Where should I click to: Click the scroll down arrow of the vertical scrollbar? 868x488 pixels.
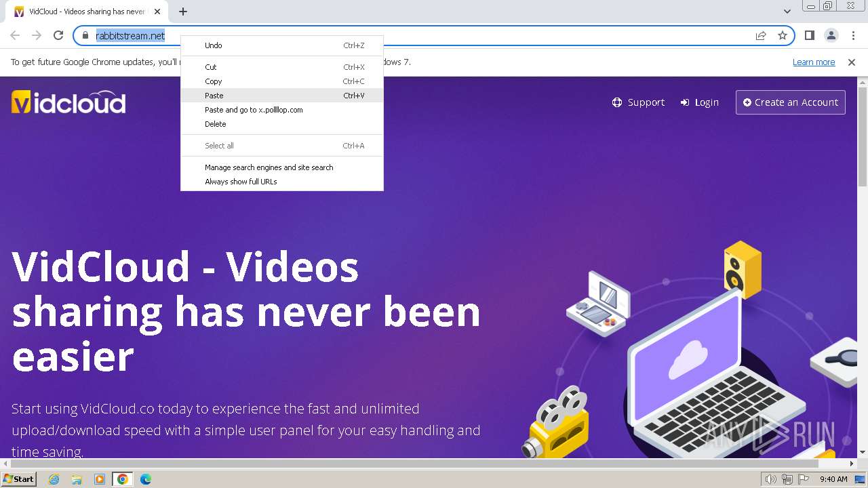click(x=863, y=452)
